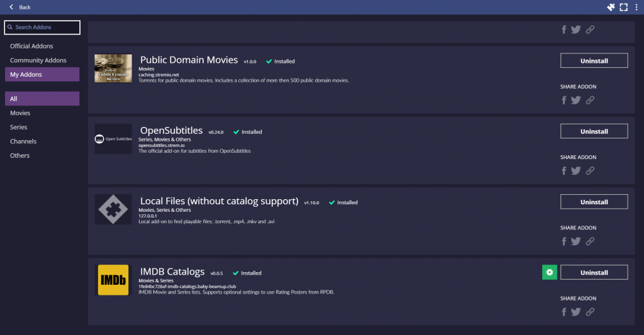This screenshot has width=644, height=335.
Task: Filter addons by Movies
Action: 42,113
